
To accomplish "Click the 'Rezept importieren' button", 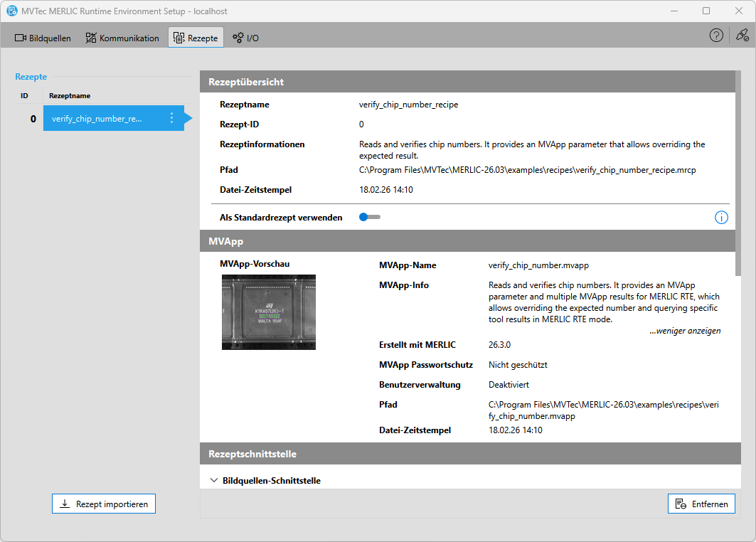I will (104, 504).
